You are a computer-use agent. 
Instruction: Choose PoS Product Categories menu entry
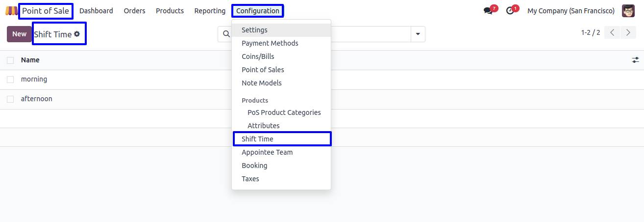[x=284, y=112]
